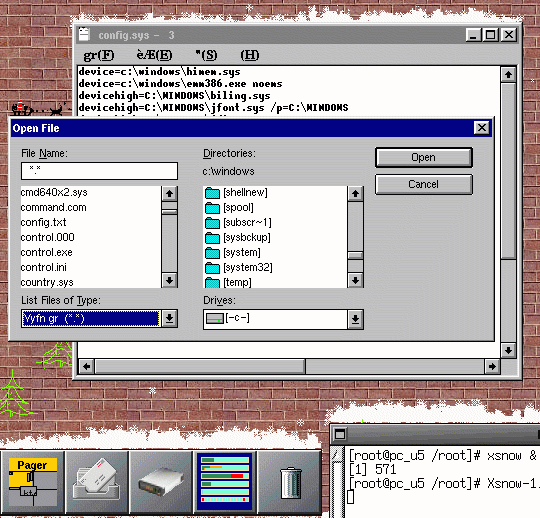
Task: Select the [system] folder
Action: [233, 252]
